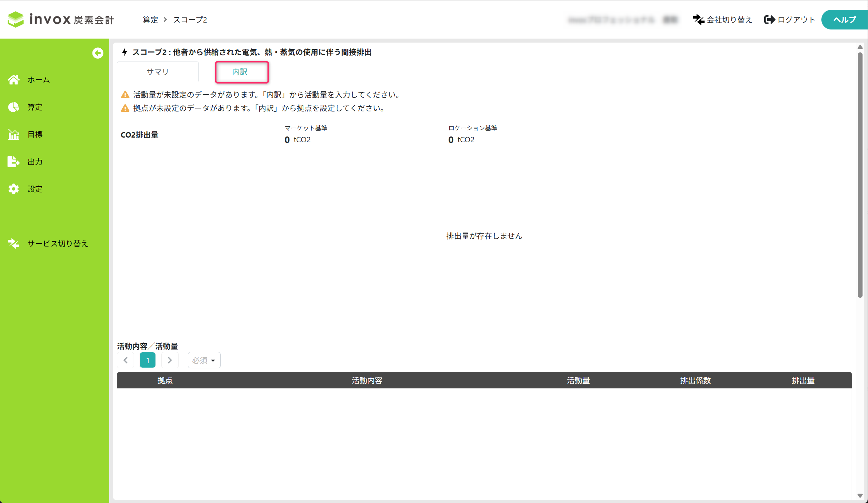The image size is (868, 503).
Task: Click the 目標 bar chart icon
Action: pyautogui.click(x=14, y=134)
